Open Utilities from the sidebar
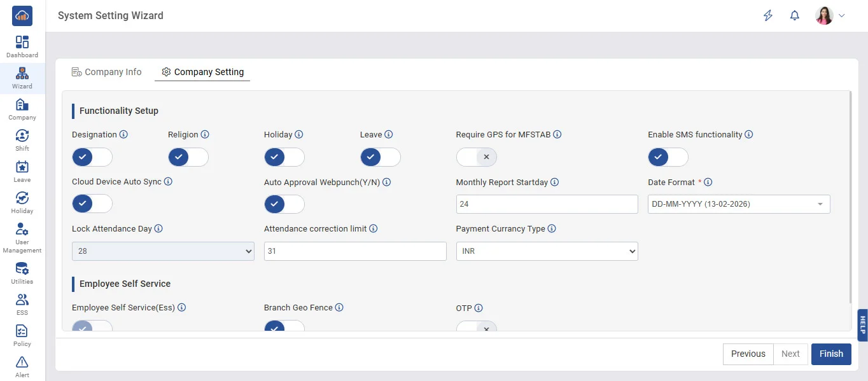The image size is (868, 381). [22, 273]
